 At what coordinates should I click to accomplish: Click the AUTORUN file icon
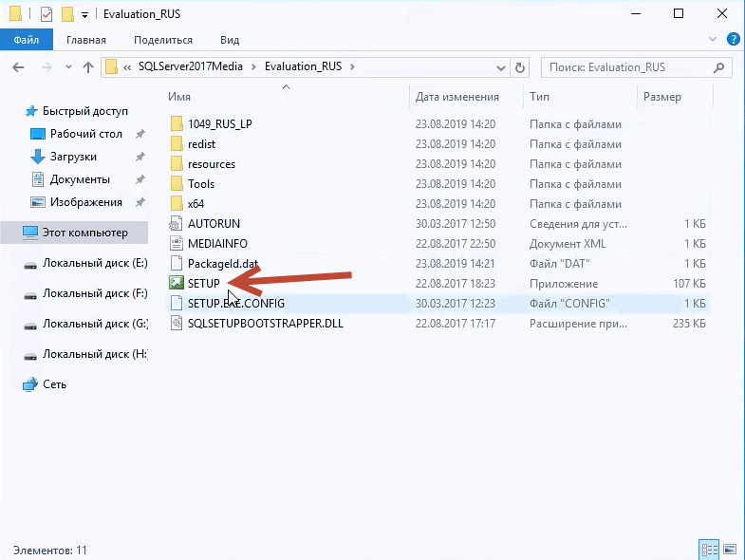click(x=176, y=224)
